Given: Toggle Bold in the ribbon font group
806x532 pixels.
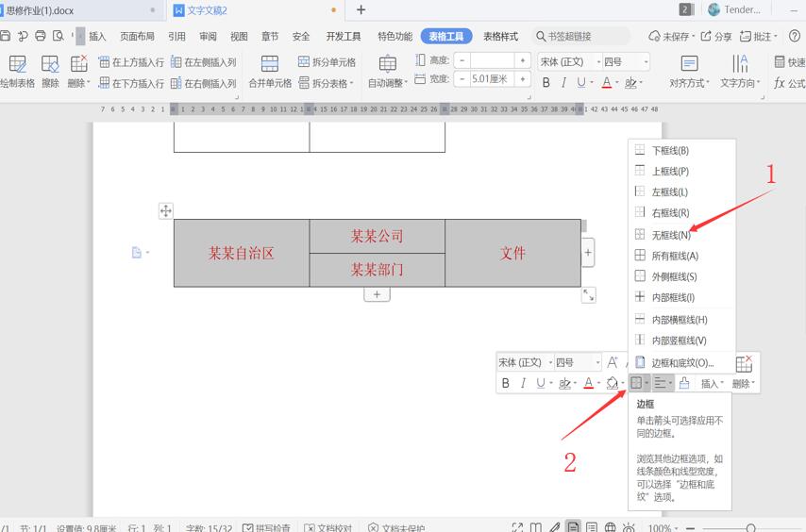Looking at the screenshot, I should tap(546, 83).
